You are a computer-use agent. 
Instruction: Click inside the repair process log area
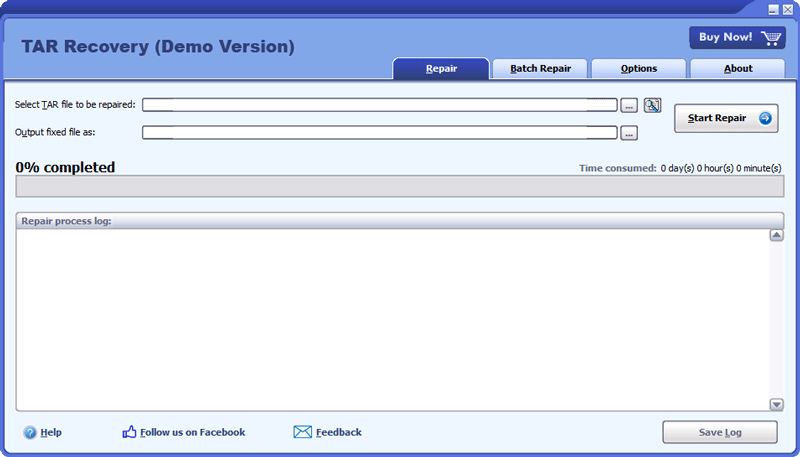(392, 320)
